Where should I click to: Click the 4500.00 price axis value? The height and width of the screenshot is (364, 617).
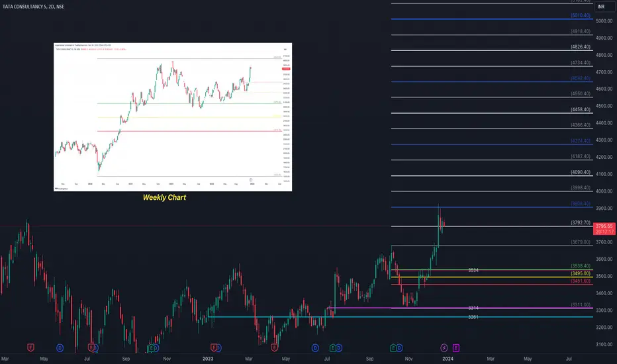[x=604, y=107]
